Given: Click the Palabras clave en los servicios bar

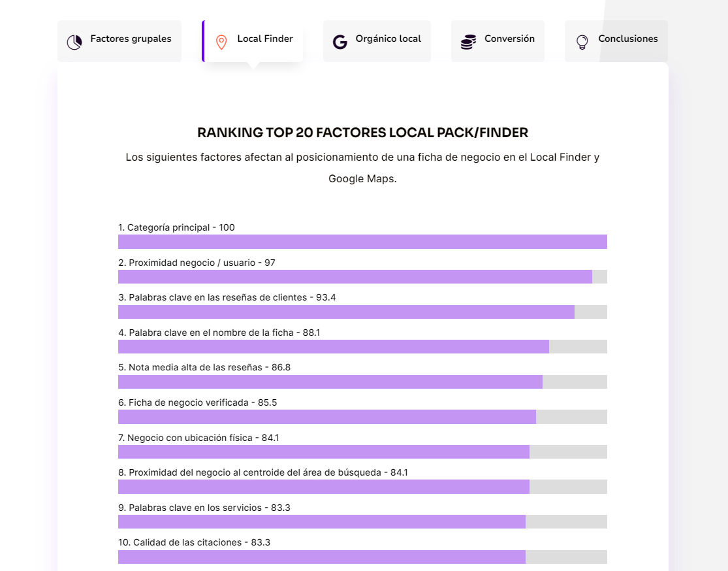Looking at the screenshot, I should pos(321,522).
